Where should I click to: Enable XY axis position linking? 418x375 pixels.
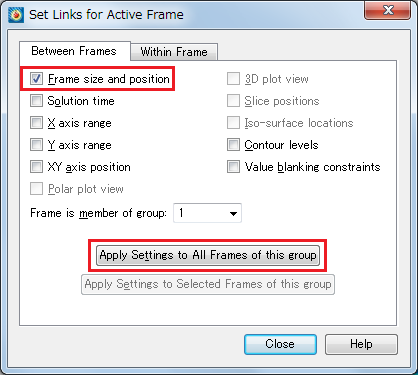coord(36,167)
